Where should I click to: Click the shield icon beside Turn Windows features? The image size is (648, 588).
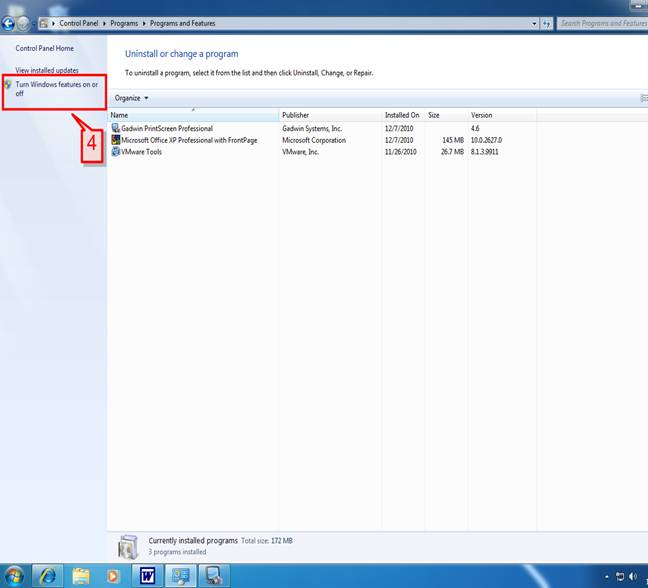coord(8,85)
